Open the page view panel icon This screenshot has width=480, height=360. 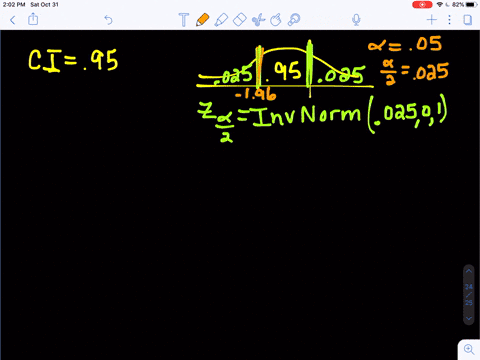[x=468, y=20]
